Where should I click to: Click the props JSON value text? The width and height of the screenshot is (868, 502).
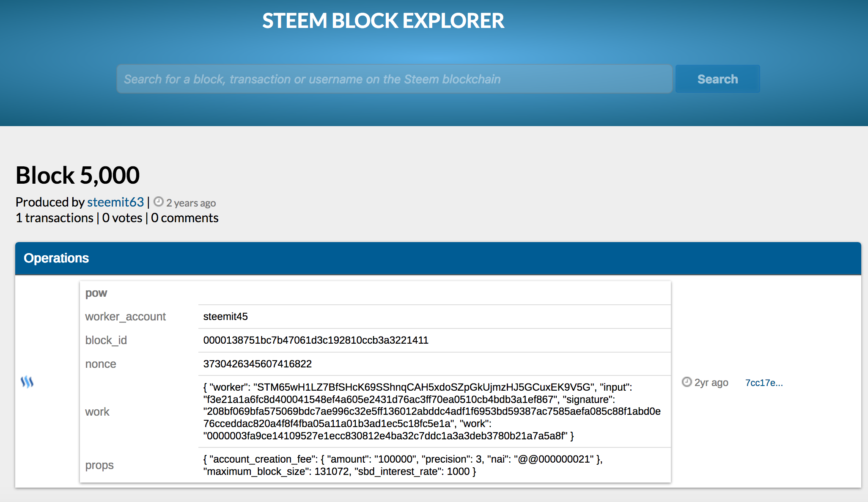(402, 465)
